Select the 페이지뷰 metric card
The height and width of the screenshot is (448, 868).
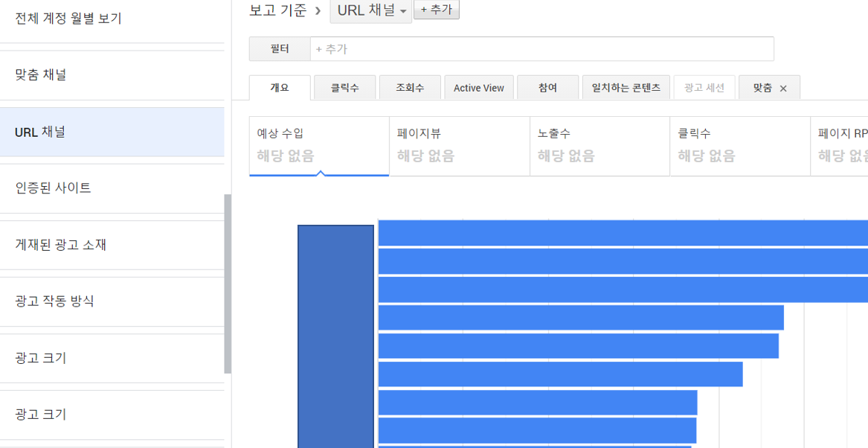[460, 146]
